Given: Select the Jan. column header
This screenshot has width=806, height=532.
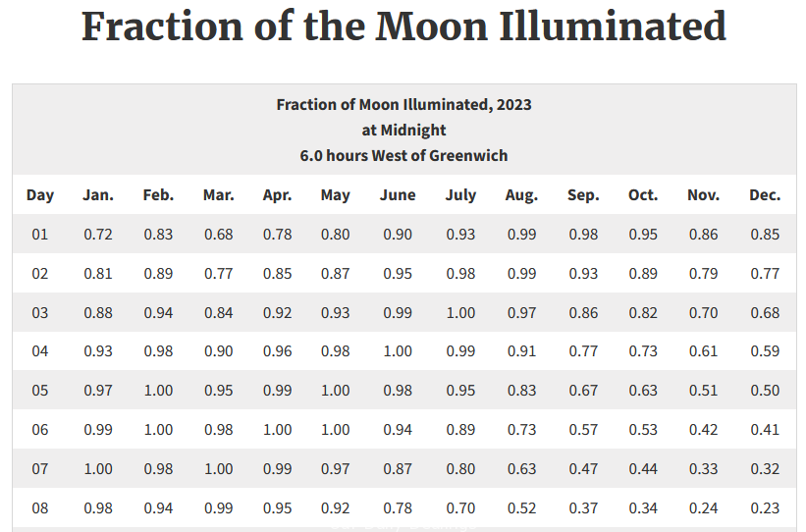Looking at the screenshot, I should click(98, 194).
